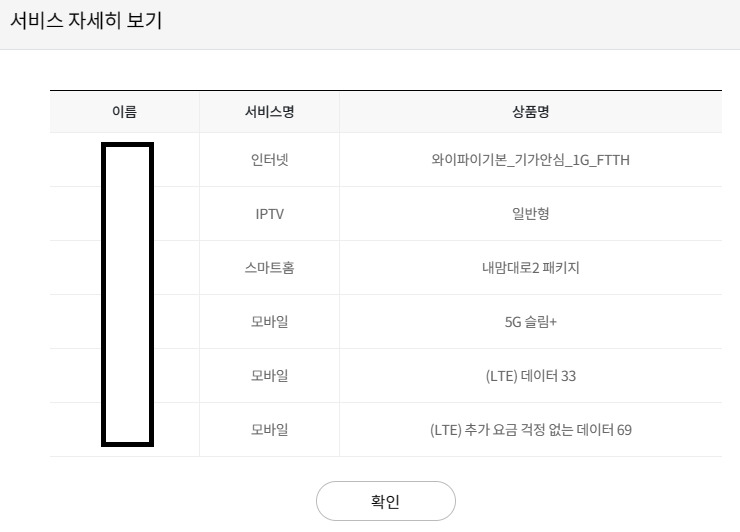This screenshot has width=740, height=532.
Task: Click the 인터넷 service cell
Action: 269,160
